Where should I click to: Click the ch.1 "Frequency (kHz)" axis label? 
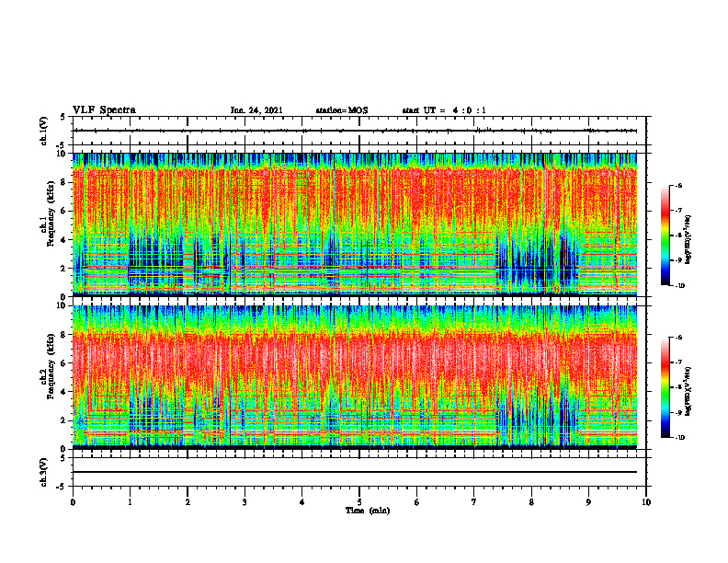pyautogui.click(x=51, y=213)
